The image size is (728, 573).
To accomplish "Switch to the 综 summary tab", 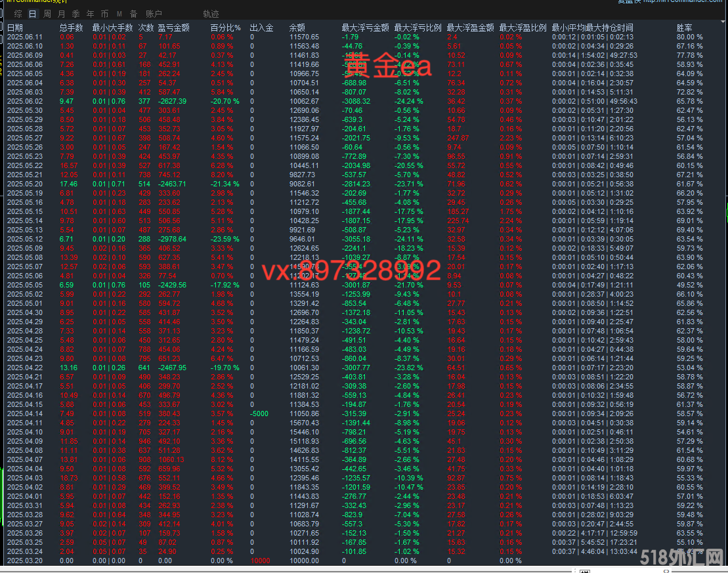I will pos(18,14).
